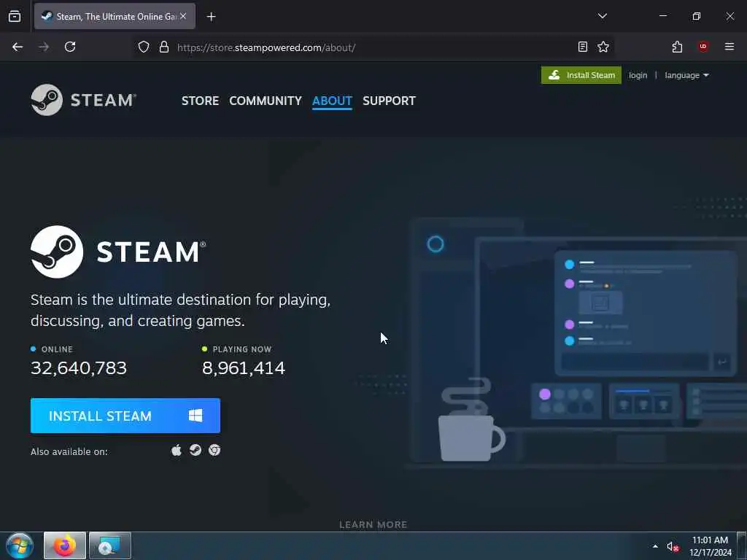Click the large Steam hero logo

coord(118,252)
